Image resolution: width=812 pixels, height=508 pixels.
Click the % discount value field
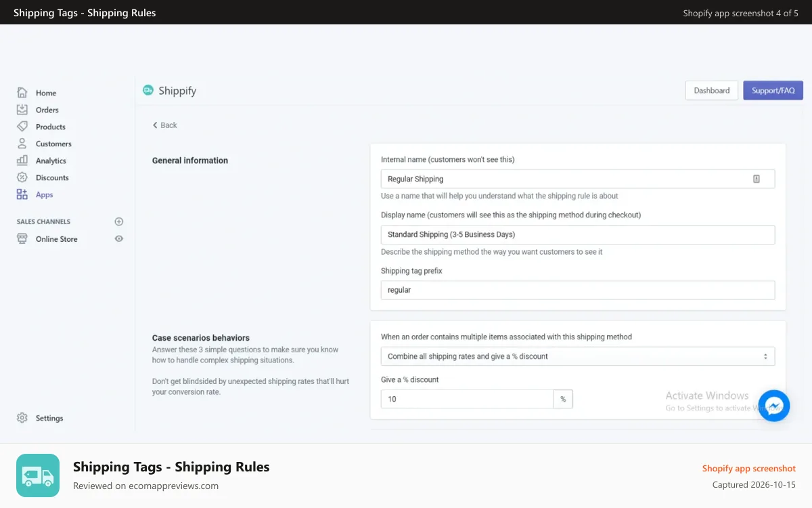[467, 399]
